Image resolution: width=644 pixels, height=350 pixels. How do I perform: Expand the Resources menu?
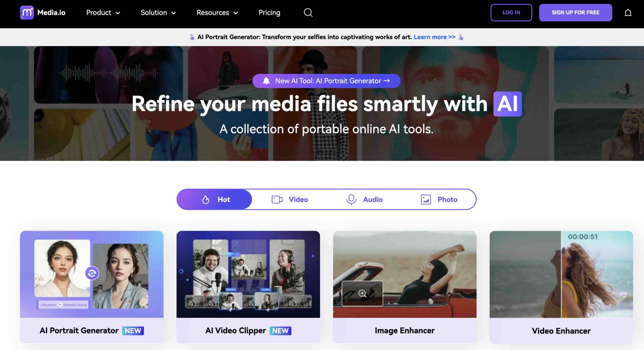[217, 12]
